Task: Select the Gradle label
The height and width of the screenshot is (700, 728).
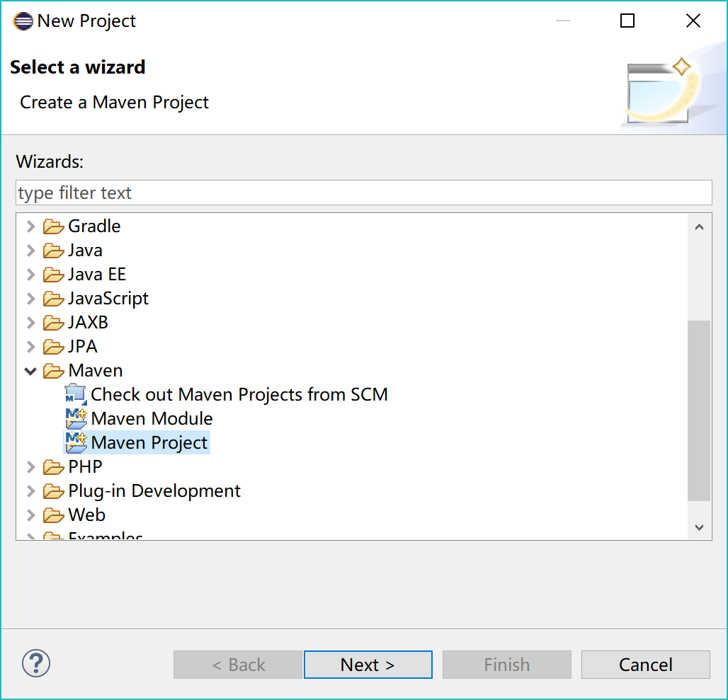Action: [x=94, y=226]
